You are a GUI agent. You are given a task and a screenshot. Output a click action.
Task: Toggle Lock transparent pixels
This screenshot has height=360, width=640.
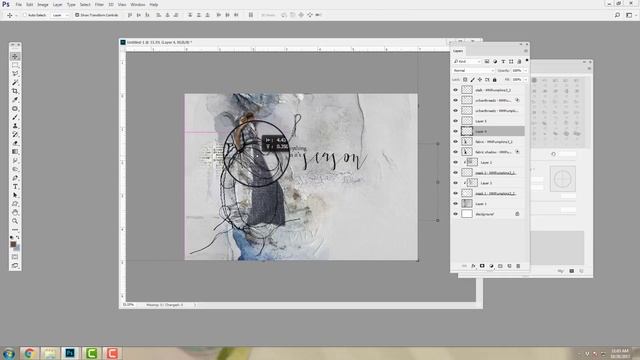click(x=465, y=80)
